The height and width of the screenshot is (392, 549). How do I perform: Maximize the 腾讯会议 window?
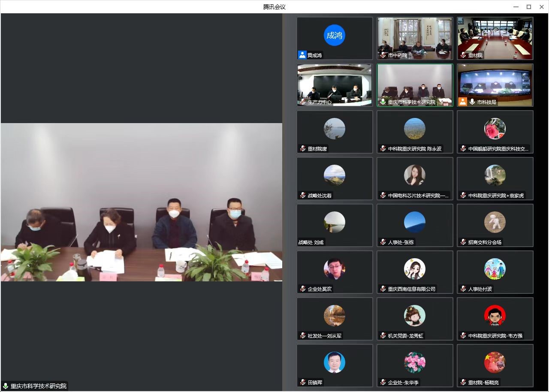point(529,6)
